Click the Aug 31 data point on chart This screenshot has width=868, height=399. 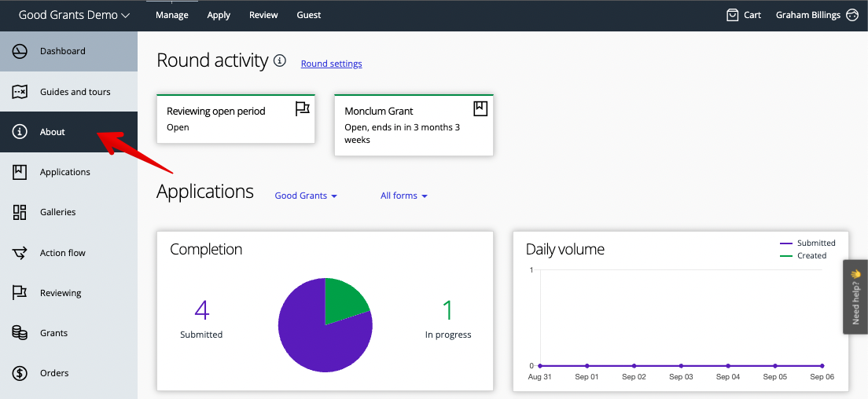540,366
